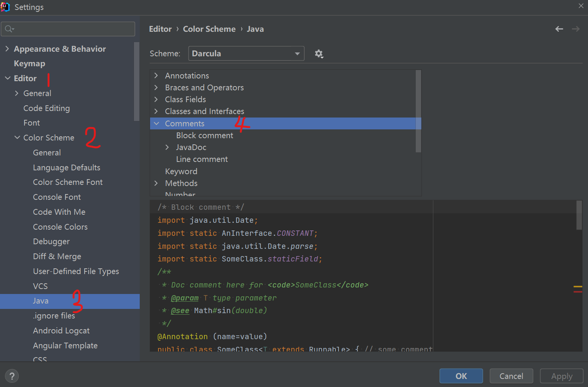Click the CONSTANT text in code preview
The height and width of the screenshot is (387, 588).
[295, 233]
